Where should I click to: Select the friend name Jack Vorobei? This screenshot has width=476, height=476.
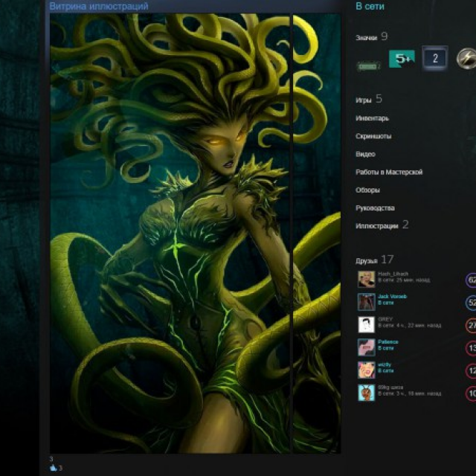tap(392, 296)
